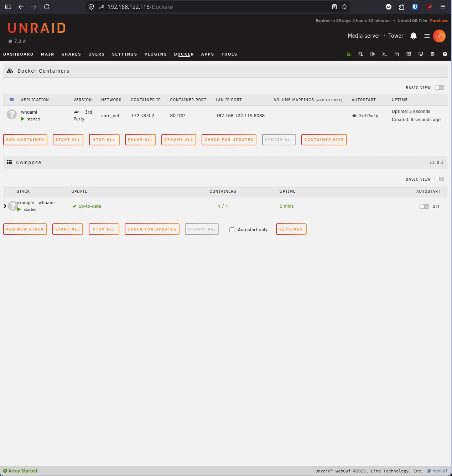Click the logout icon in the nav bar
The height and width of the screenshot is (476, 452).
tap(373, 54)
